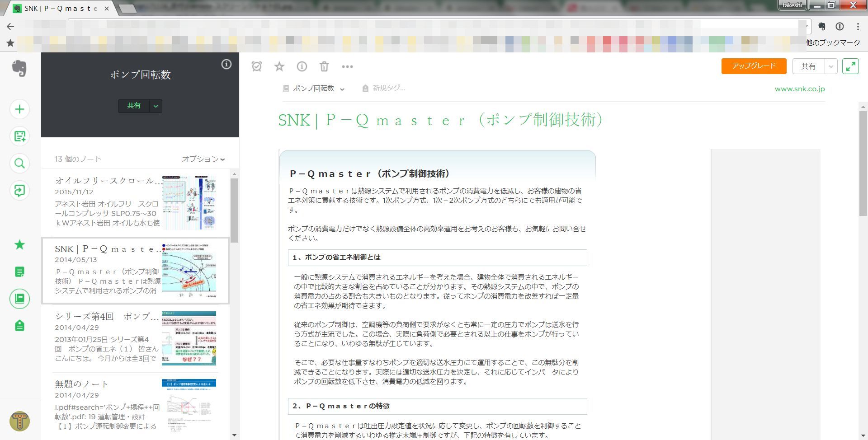
Task: Click Evernote extension icon in Chrome toolbar
Action: point(822,27)
